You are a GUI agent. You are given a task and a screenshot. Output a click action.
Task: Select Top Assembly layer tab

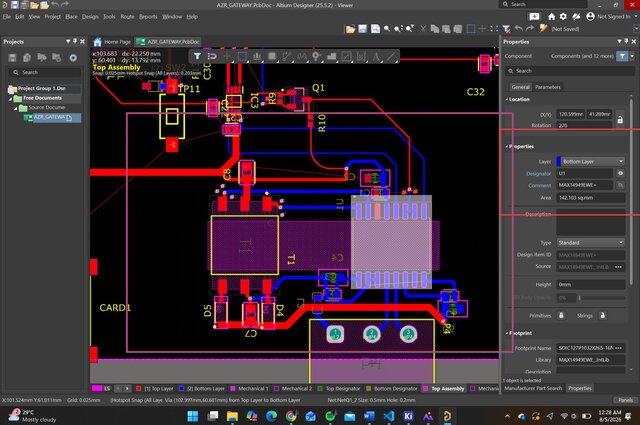tap(444, 388)
